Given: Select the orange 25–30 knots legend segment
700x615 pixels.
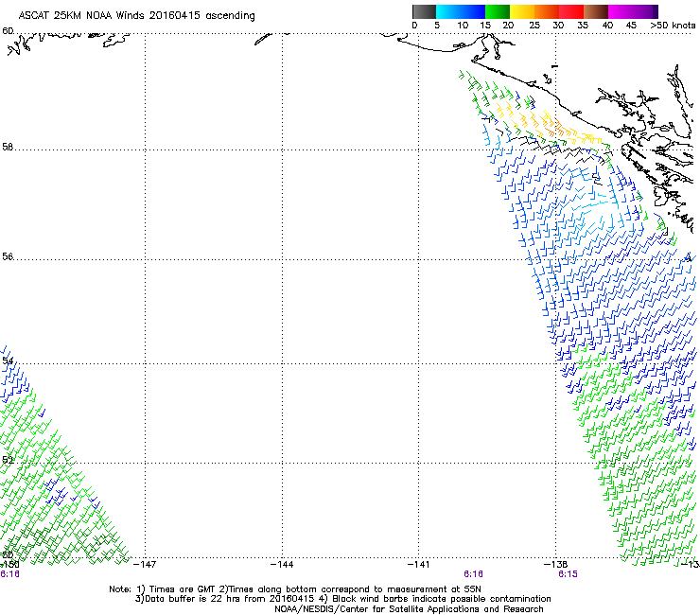Looking at the screenshot, I should (547, 11).
